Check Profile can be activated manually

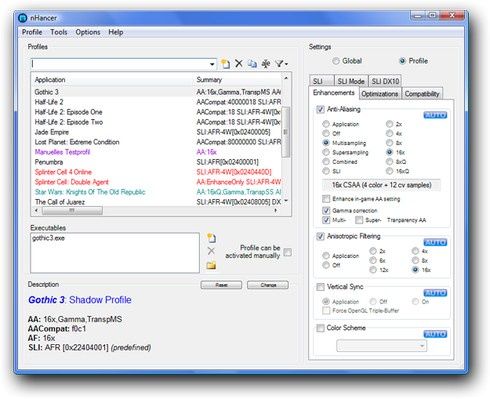(287, 252)
